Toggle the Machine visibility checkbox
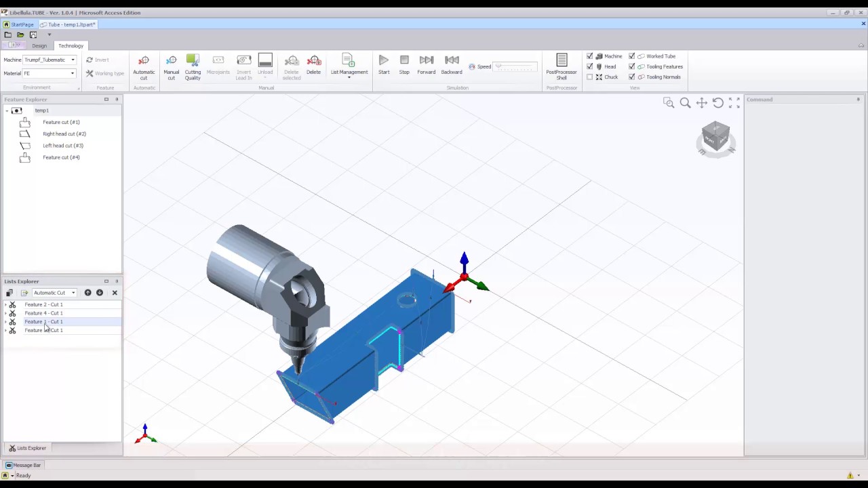Screen dimensions: 868x488 point(589,56)
